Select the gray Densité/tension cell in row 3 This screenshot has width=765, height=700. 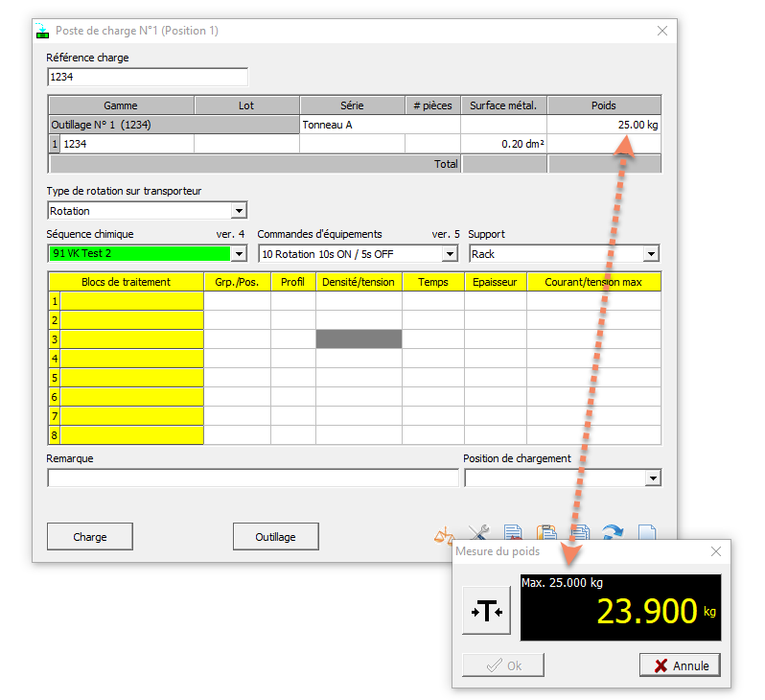click(x=359, y=339)
